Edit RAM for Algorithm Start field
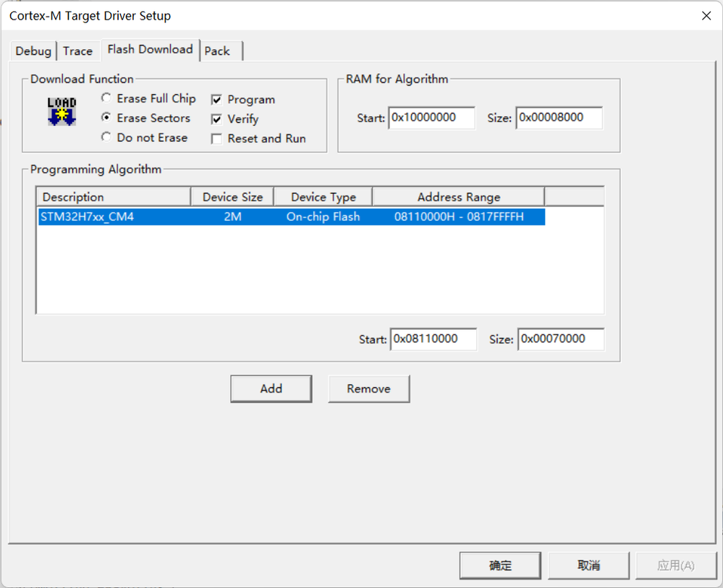This screenshot has height=588, width=723. point(431,118)
